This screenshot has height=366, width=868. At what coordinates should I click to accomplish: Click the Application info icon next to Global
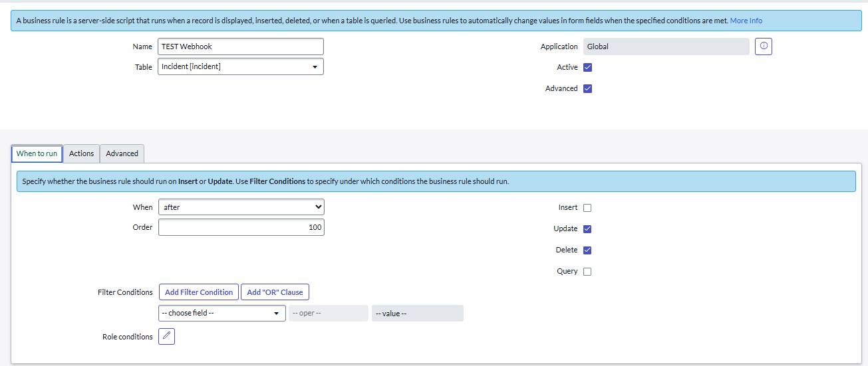point(764,46)
